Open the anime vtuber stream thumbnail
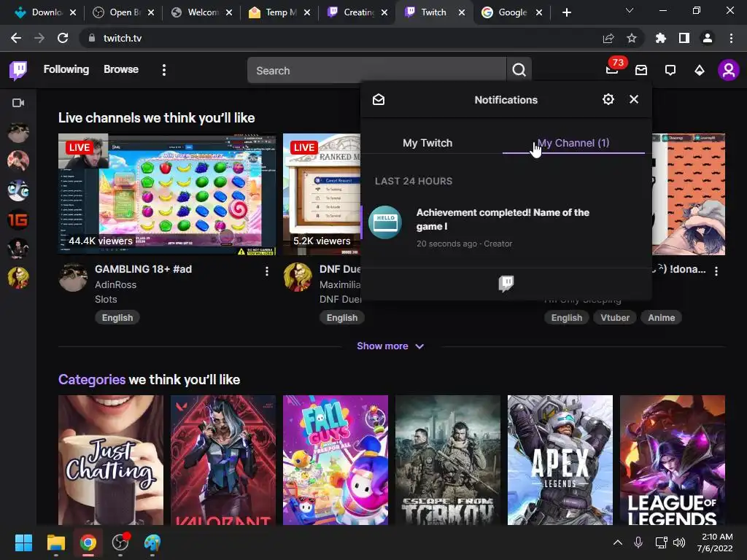This screenshot has height=560, width=747. pos(689,194)
